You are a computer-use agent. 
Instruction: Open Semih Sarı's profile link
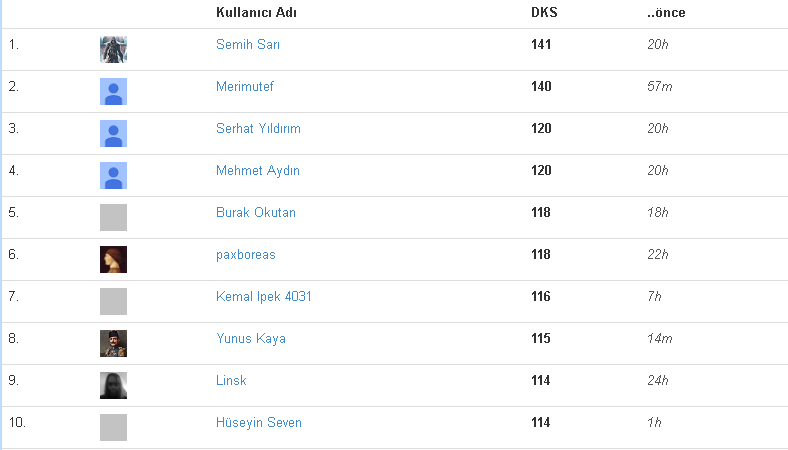248,45
